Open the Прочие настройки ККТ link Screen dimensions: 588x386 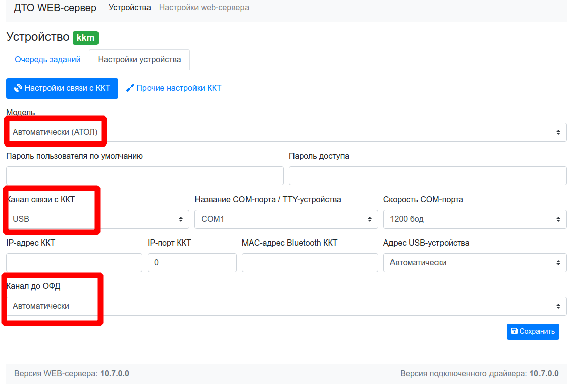click(x=179, y=88)
